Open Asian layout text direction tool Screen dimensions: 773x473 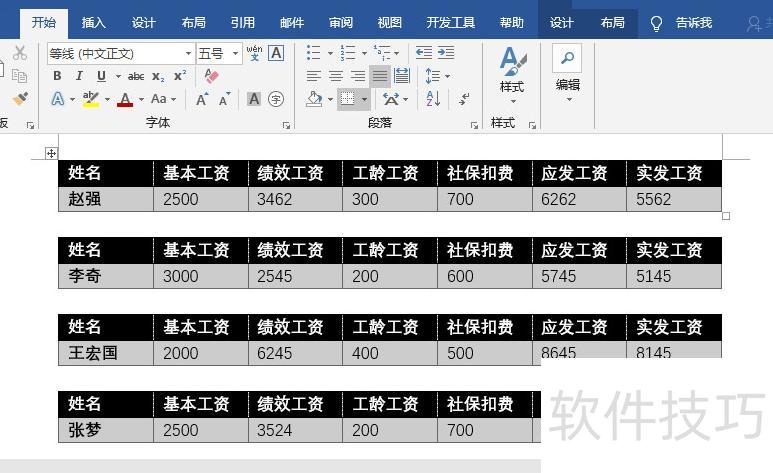395,99
